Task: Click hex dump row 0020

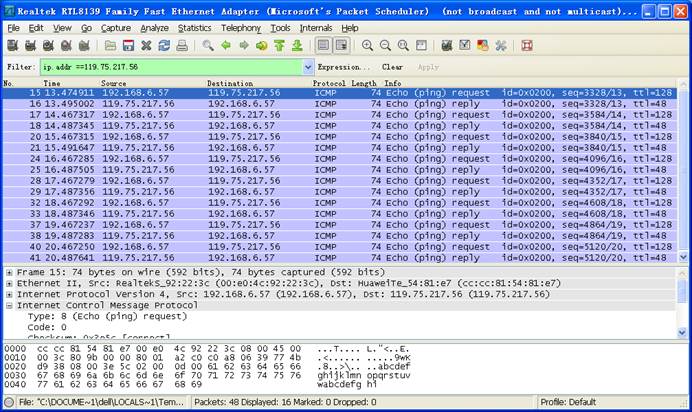Action: click(x=207, y=366)
